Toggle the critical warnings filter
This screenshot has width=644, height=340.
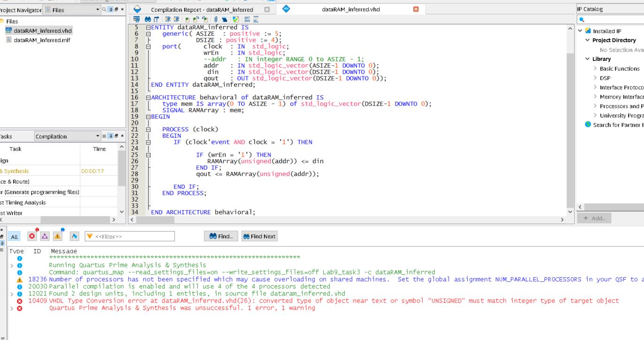45,236
